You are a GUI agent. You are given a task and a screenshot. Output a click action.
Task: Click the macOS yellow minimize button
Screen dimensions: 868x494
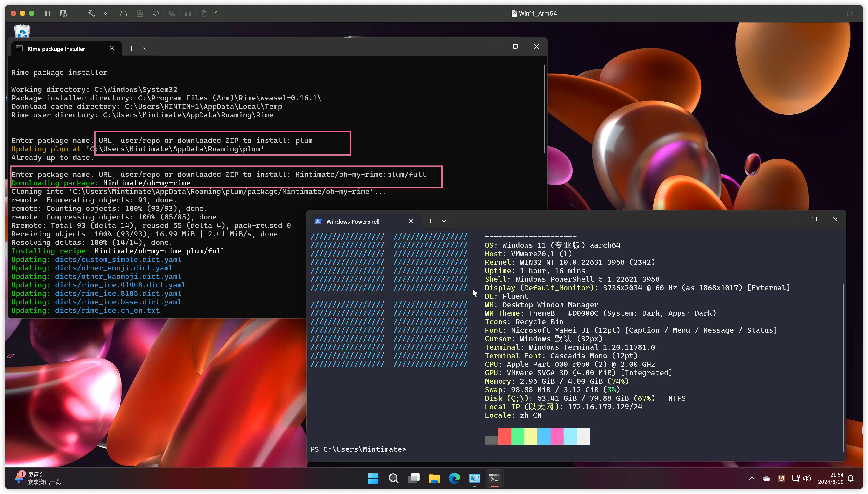pos(22,13)
